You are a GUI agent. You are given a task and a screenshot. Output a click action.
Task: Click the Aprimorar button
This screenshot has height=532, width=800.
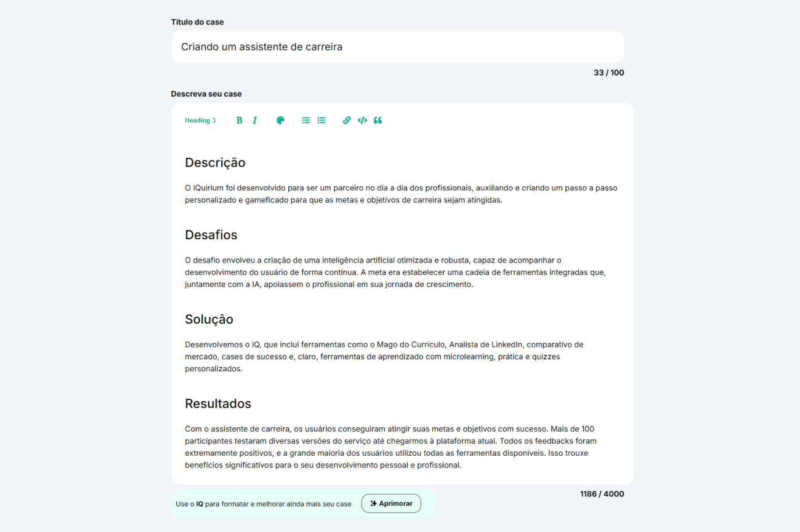pos(391,503)
